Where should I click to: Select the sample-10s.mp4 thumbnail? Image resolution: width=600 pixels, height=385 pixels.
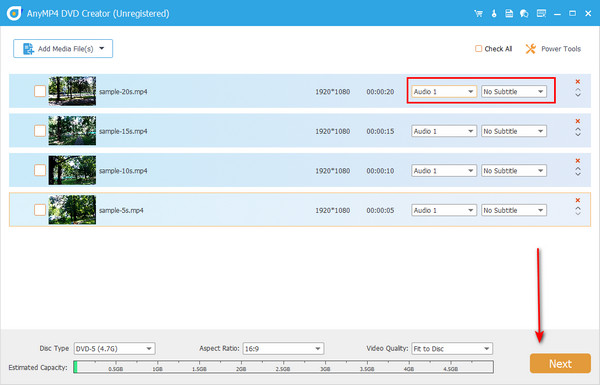pyautogui.click(x=72, y=170)
